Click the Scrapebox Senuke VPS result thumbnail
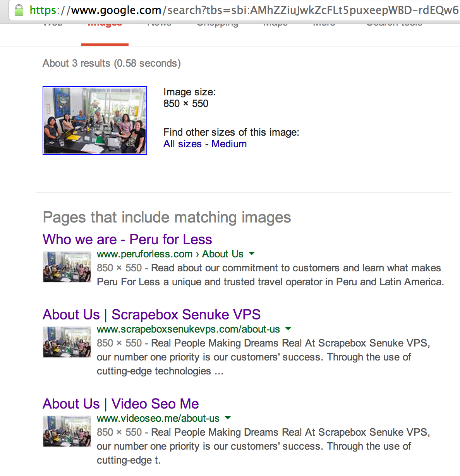Screen dimensions: 460x476 point(67,342)
